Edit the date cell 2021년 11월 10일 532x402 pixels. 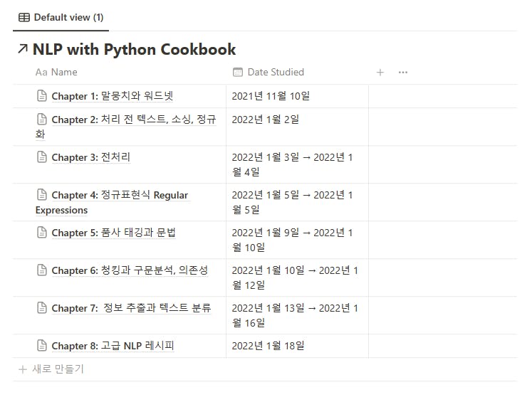[271, 96]
